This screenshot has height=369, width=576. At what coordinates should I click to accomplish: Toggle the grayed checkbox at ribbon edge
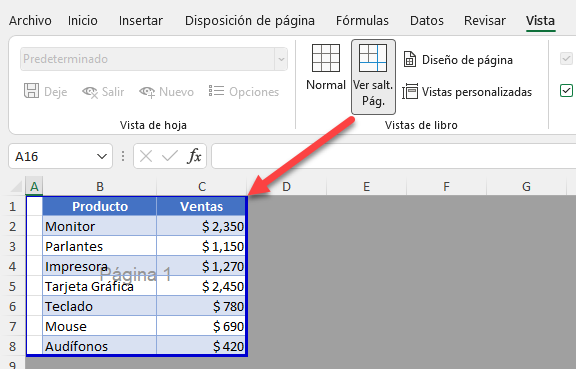click(x=566, y=58)
